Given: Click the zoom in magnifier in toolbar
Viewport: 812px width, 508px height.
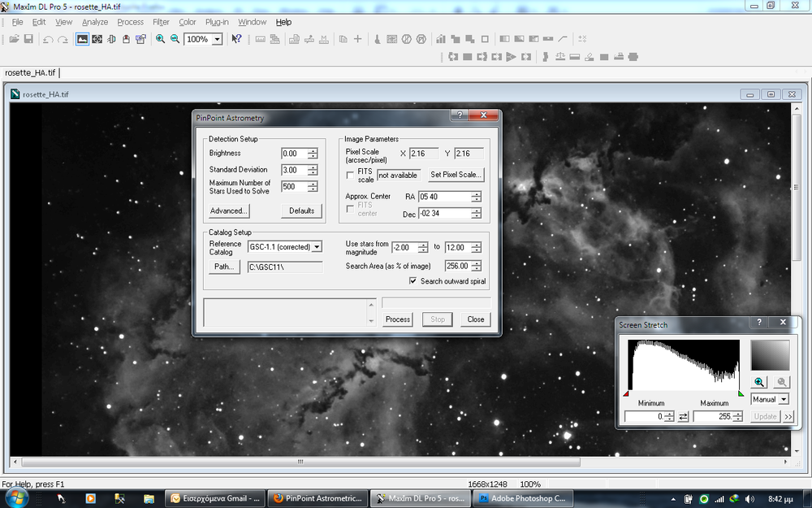Looking at the screenshot, I should [161, 39].
